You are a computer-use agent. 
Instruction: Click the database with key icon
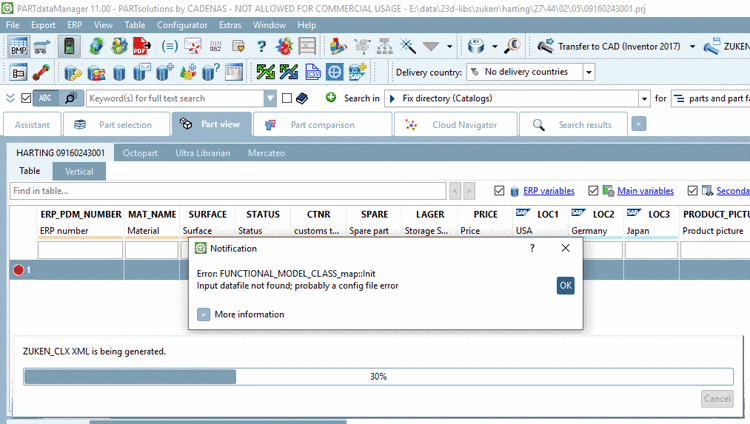tap(73, 73)
